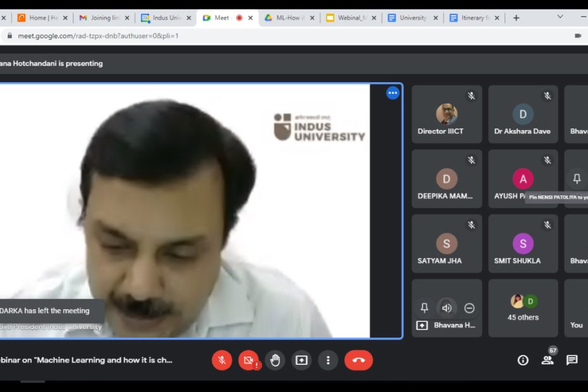Switch to the ML-How it tab
The image size is (588, 392).
tap(290, 17)
